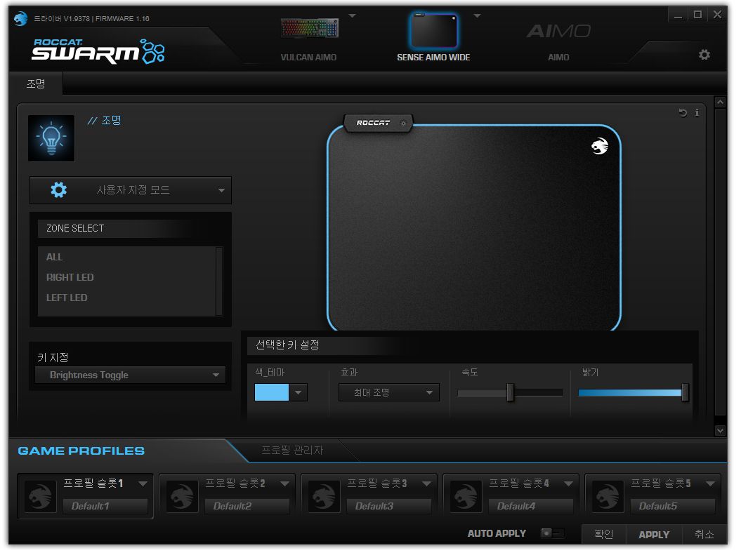Expand the Vulcan AIMO device dropdown arrow
Viewport: 741px width, 560px height.
coord(352,15)
